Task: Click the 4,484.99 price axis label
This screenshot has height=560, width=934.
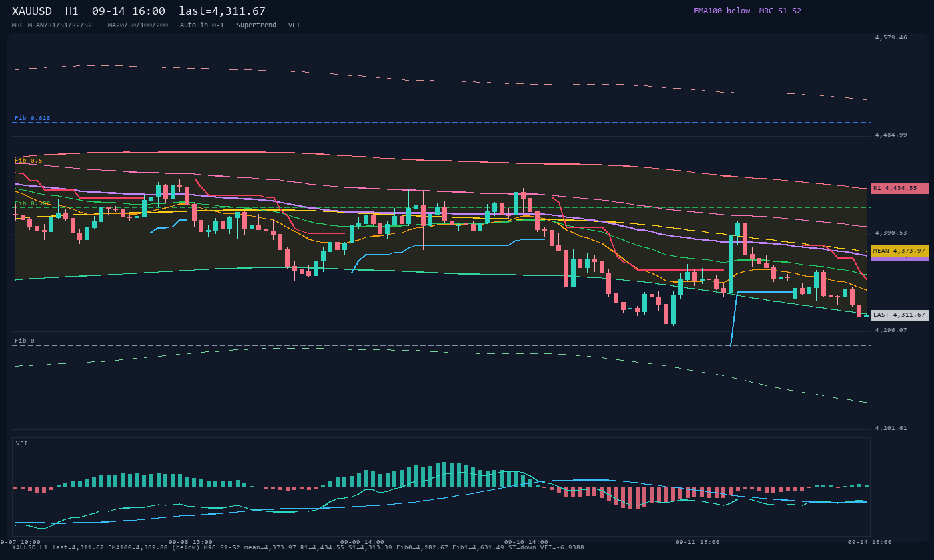Action: (891, 135)
